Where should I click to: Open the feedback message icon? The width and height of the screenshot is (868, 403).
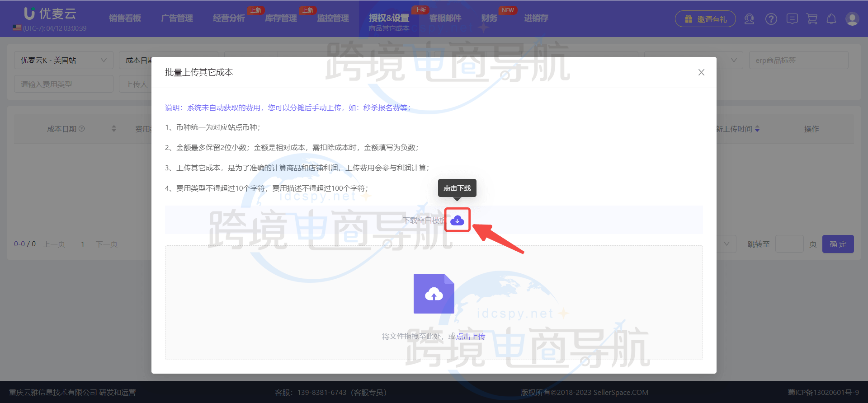pyautogui.click(x=792, y=19)
